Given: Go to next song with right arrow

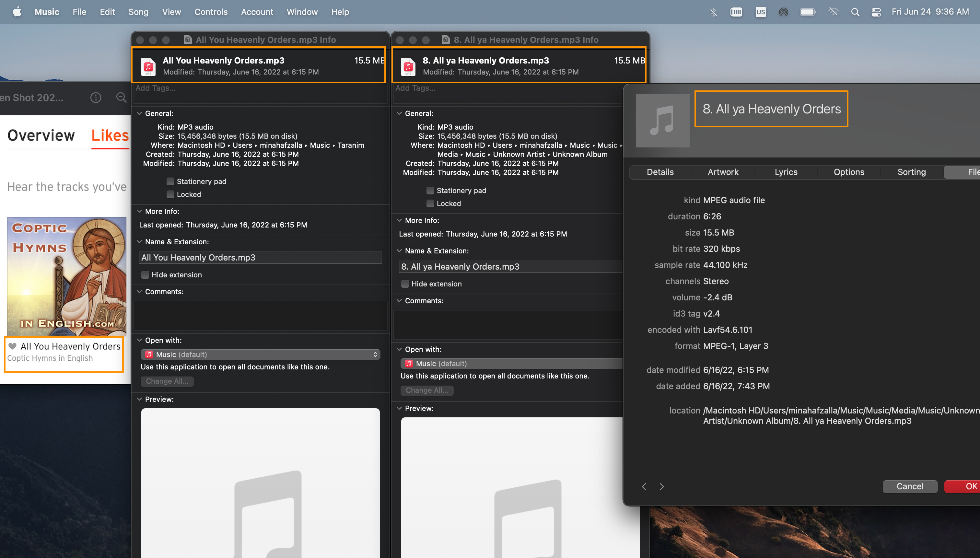Looking at the screenshot, I should point(661,486).
